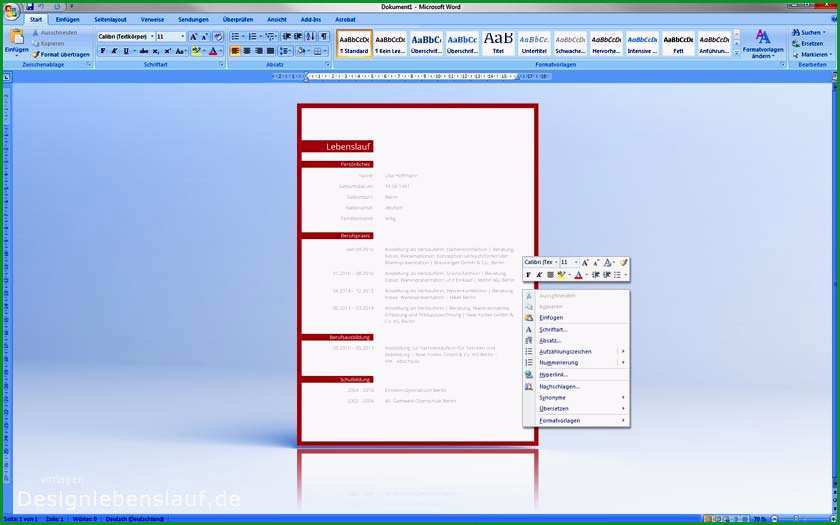This screenshot has width=840, height=525.
Task: Increase indent in ribbon
Action: pos(298,36)
